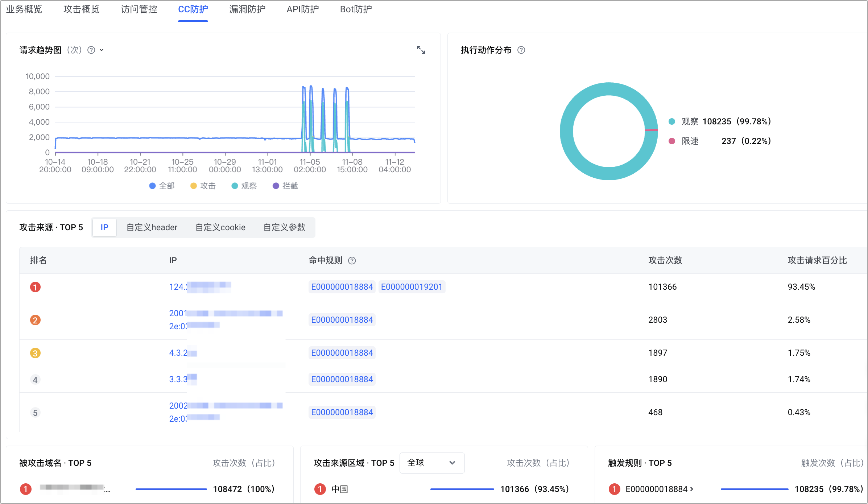Open the rank 5 IP starting with 2002
Viewport: 868px width, 504px height.
[226, 412]
